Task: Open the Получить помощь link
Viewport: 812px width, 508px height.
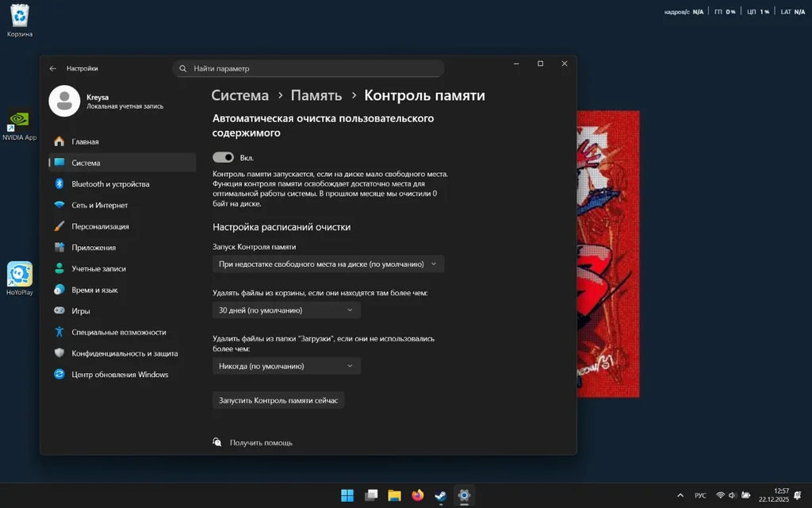Action: [x=261, y=442]
